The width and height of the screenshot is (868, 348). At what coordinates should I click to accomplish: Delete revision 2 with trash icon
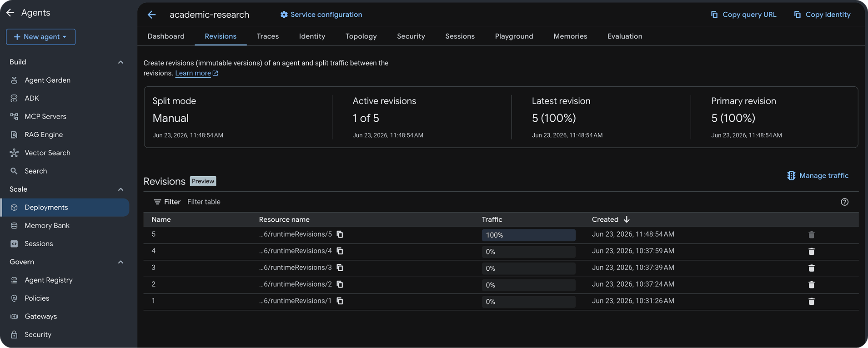pyautogui.click(x=812, y=284)
